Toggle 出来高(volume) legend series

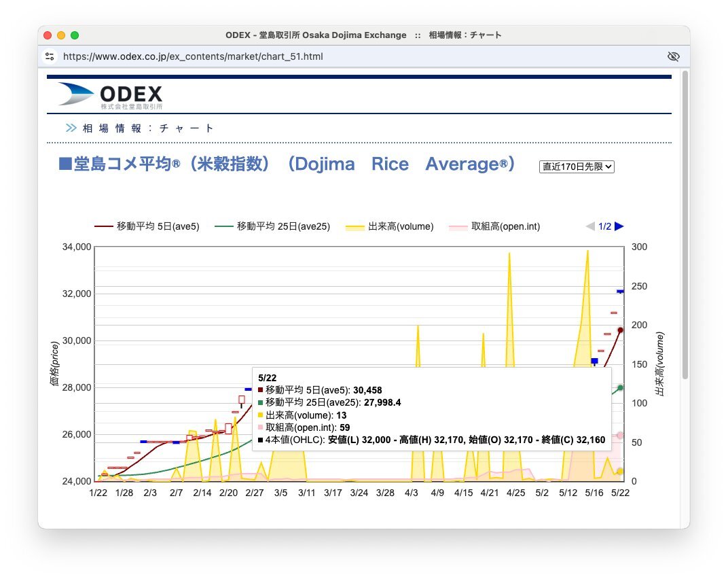(390, 226)
